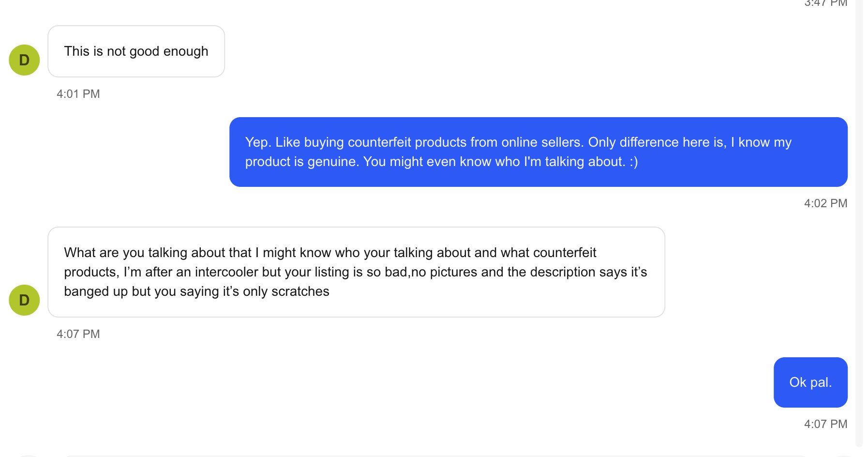The image size is (868, 457).
Task: Click the D avatar beside "not good enough"
Action: click(24, 60)
